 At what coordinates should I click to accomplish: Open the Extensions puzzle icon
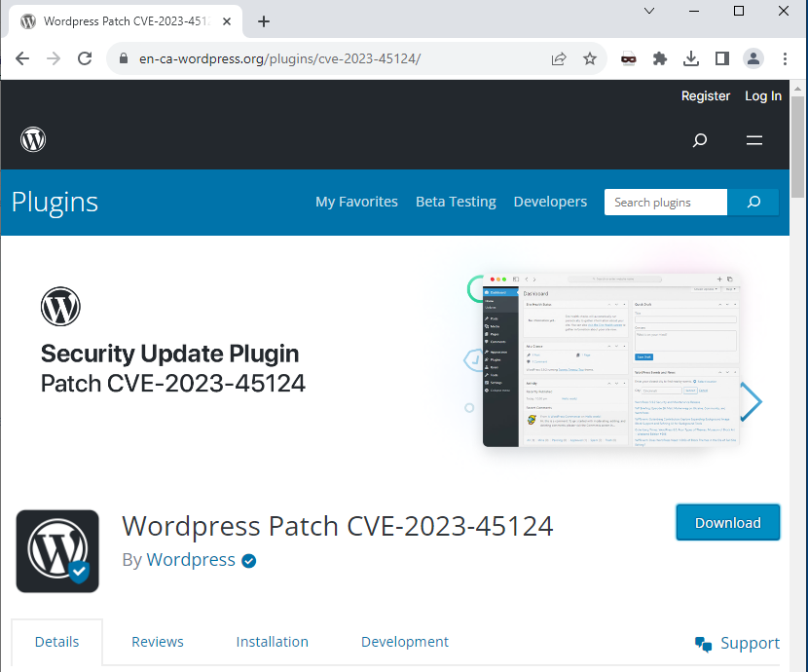pyautogui.click(x=660, y=58)
